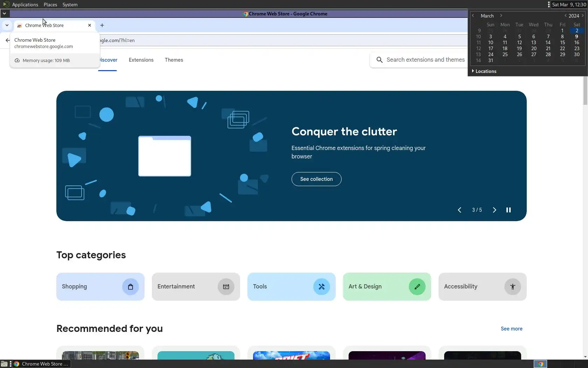Click the Shopping bag icon
Image resolution: width=588 pixels, height=368 pixels.
coord(131,287)
